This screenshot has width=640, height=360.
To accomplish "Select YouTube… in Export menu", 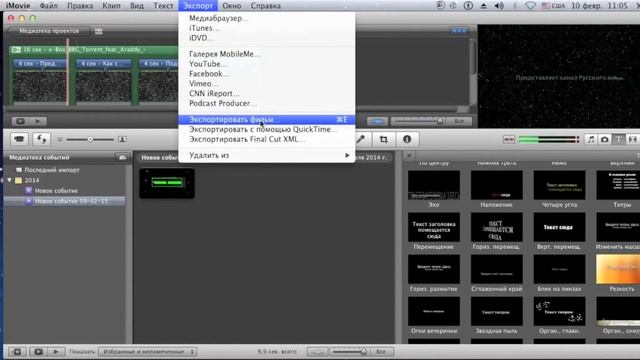I will tap(267, 64).
